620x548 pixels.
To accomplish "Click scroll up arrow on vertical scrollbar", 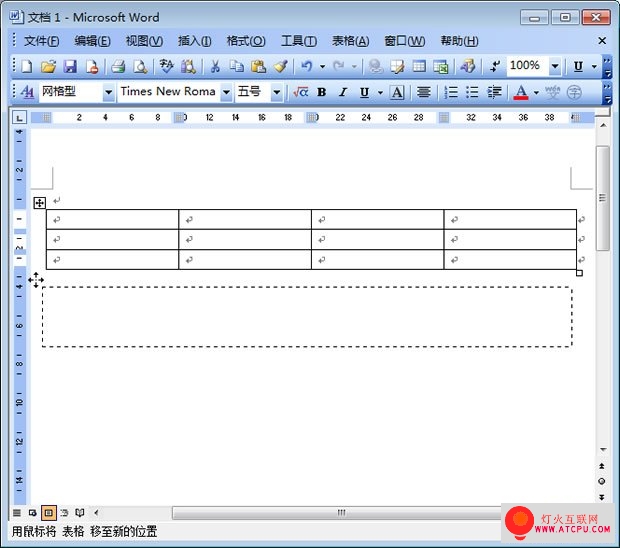I will pyautogui.click(x=603, y=125).
